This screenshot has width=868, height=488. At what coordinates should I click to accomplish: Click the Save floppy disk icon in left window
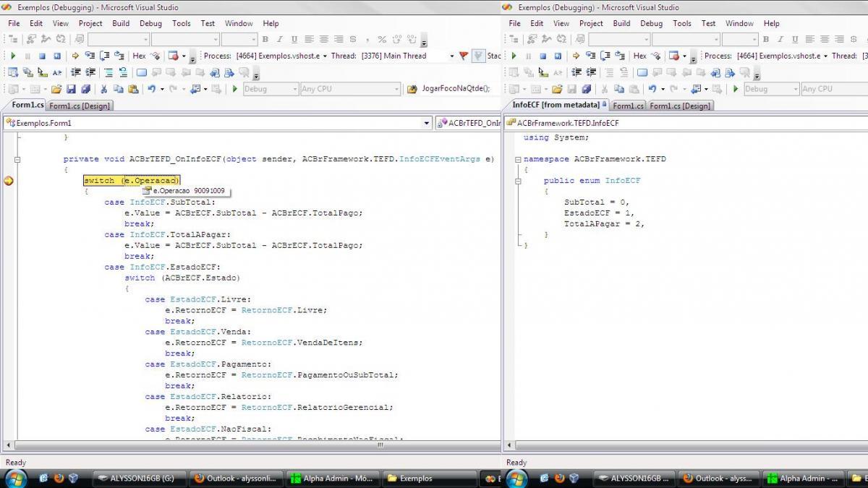coord(71,89)
